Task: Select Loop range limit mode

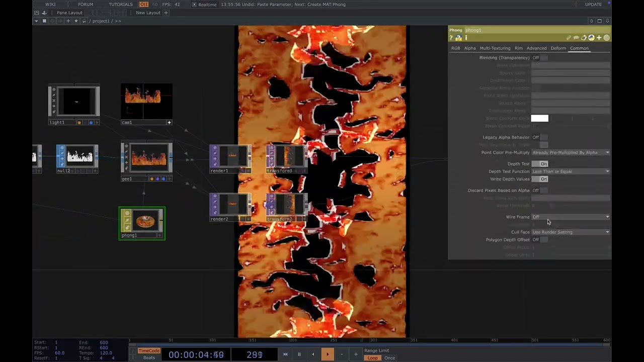Action: (372, 358)
